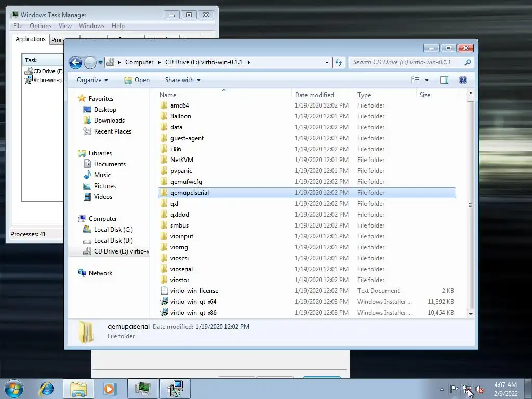The image size is (532, 399).
Task: Sort by the Name column header
Action: click(168, 95)
